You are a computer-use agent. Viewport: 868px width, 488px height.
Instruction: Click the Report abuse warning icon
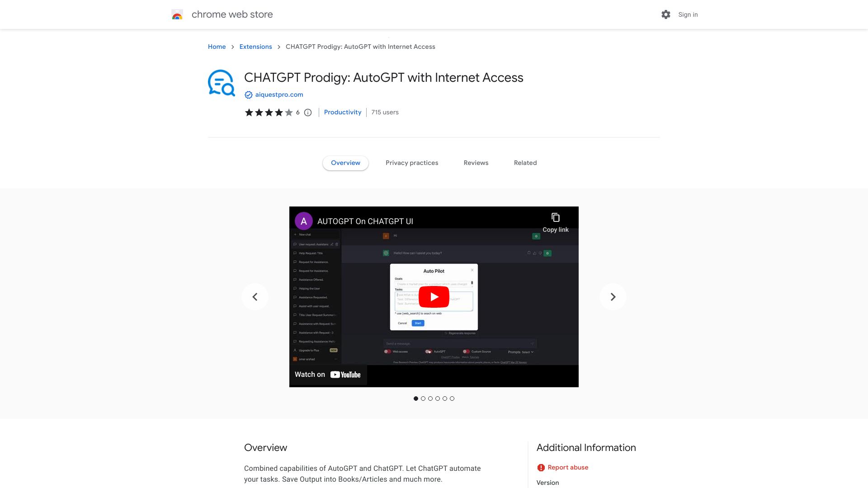click(x=540, y=467)
